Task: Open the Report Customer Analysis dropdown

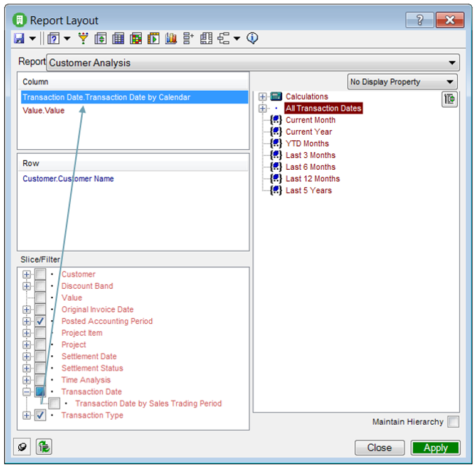Action: click(253, 63)
